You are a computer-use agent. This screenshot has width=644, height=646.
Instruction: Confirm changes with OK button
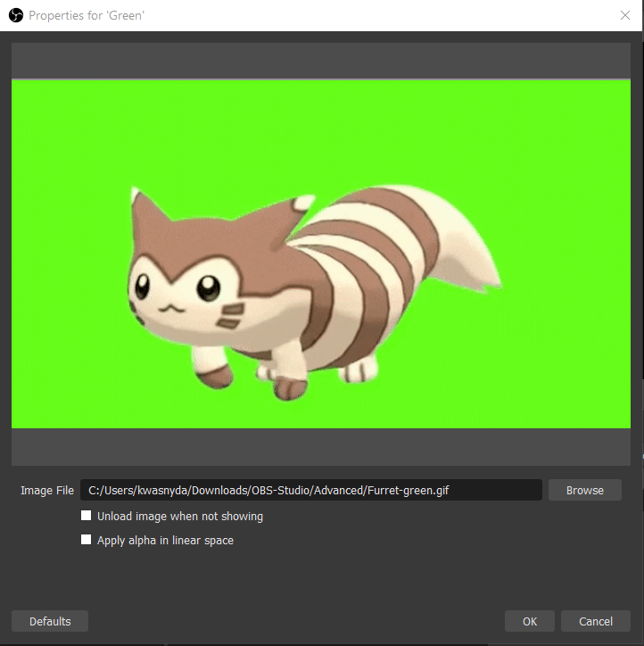530,621
